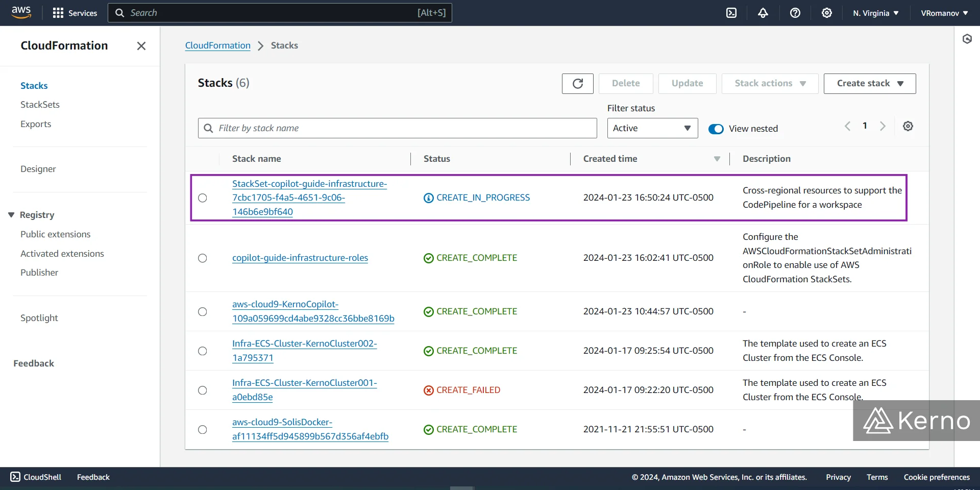Open the Services grid menu
The image size is (980, 490).
click(75, 13)
